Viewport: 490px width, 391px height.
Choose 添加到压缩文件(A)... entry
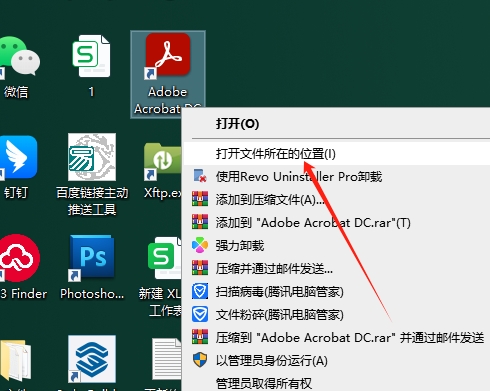pos(337,200)
